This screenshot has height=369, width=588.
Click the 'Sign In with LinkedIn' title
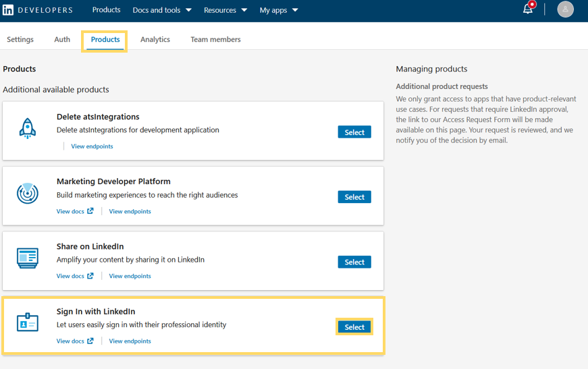click(96, 311)
